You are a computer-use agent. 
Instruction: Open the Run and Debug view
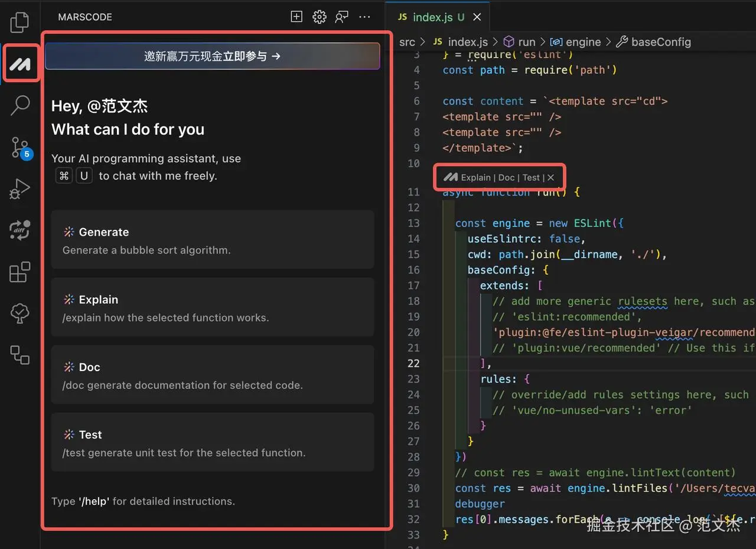pos(19,189)
